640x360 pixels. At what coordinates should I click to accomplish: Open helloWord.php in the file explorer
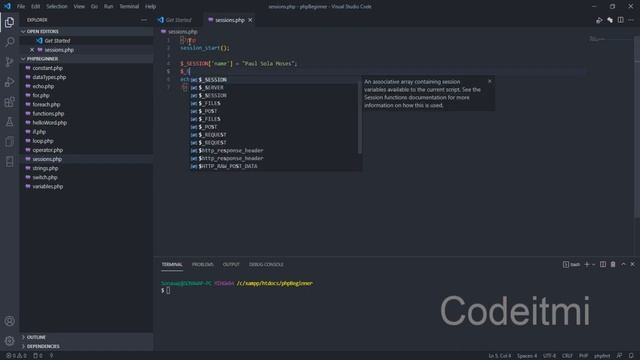[49, 122]
